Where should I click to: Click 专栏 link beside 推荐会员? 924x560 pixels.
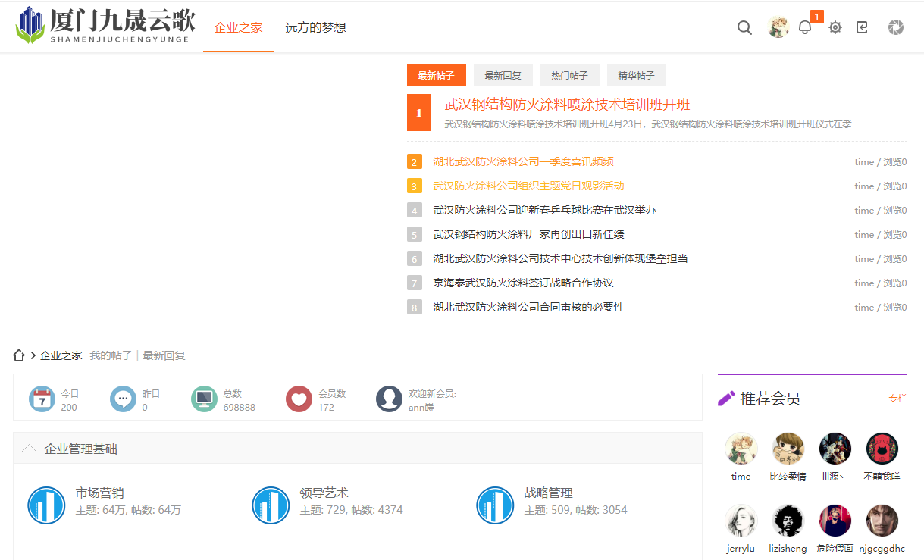pos(897,399)
